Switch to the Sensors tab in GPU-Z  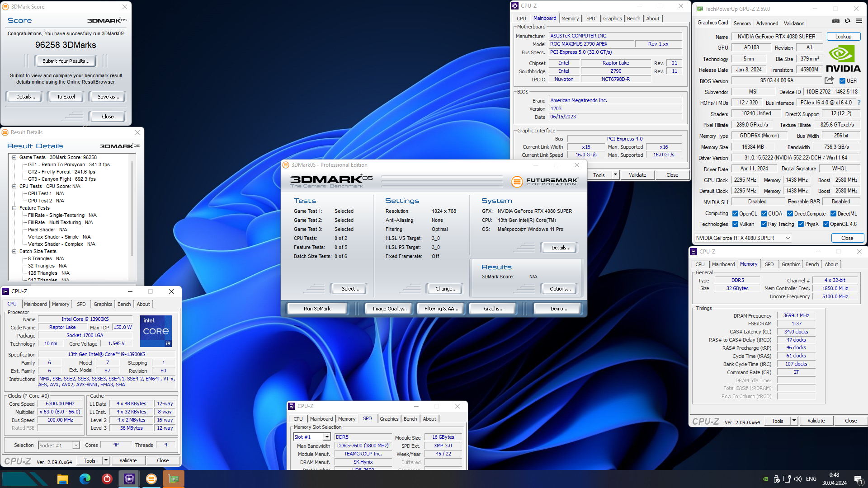[742, 23]
